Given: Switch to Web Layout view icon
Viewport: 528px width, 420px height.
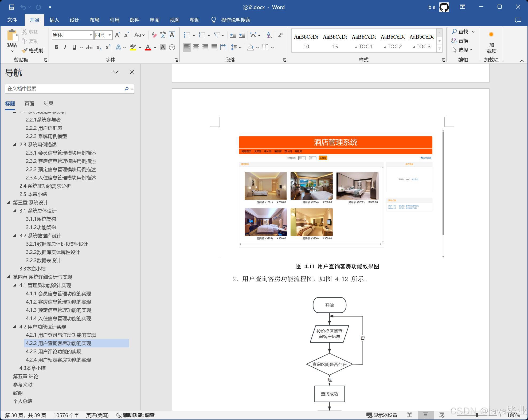Looking at the screenshot, I should click(441, 415).
